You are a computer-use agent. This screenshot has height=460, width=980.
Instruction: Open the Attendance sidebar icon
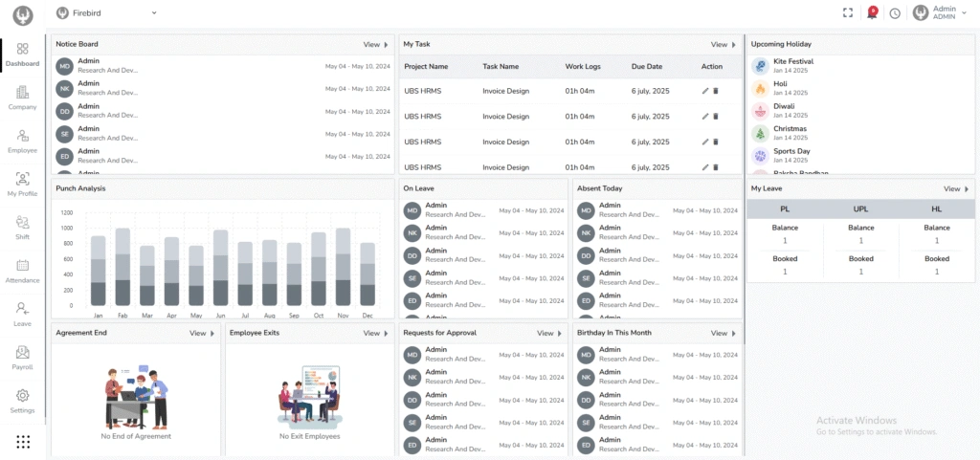tap(22, 271)
